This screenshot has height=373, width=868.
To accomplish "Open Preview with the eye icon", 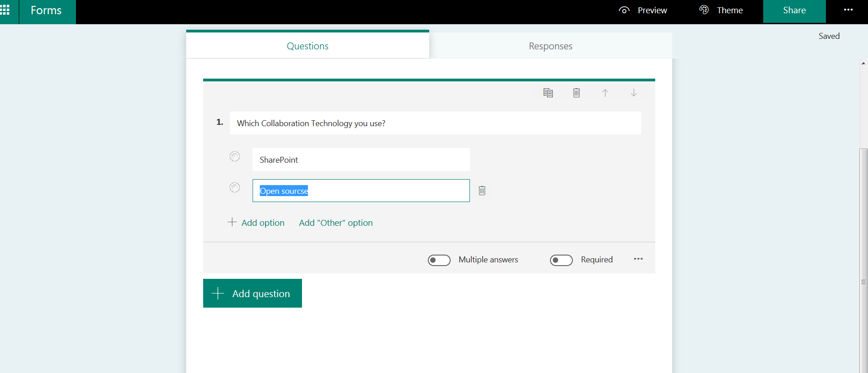I will [624, 10].
